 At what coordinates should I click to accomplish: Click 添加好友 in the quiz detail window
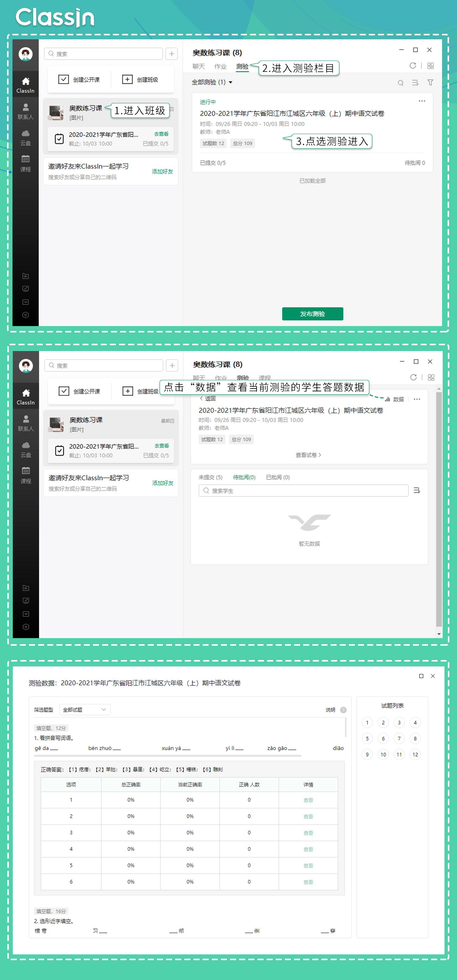[x=163, y=483]
